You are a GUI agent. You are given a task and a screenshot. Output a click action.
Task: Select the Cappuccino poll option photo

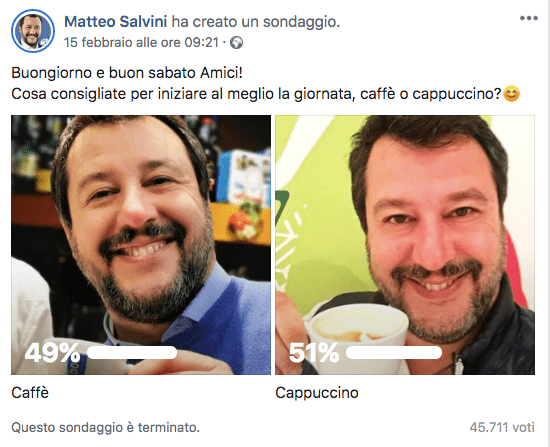(405, 245)
